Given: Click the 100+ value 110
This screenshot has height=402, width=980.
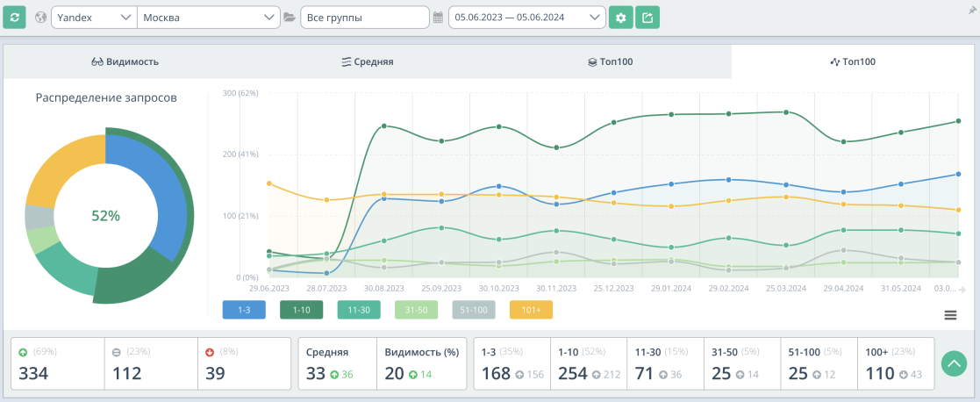Looking at the screenshot, I should [881, 374].
